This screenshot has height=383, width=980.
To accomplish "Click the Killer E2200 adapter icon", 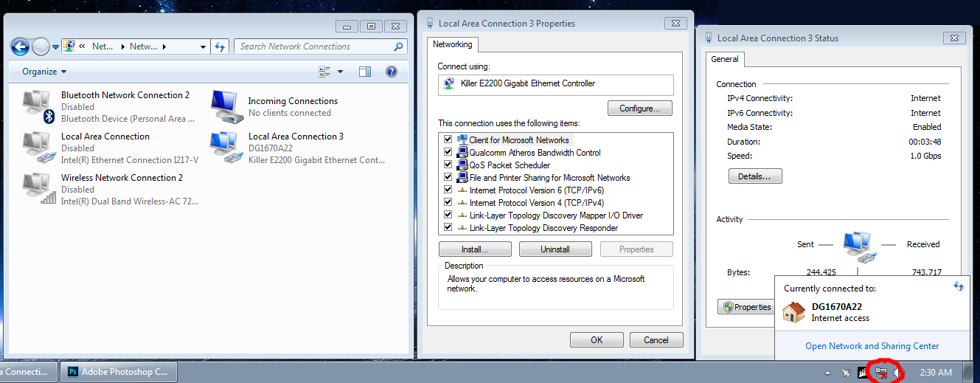I will [449, 84].
